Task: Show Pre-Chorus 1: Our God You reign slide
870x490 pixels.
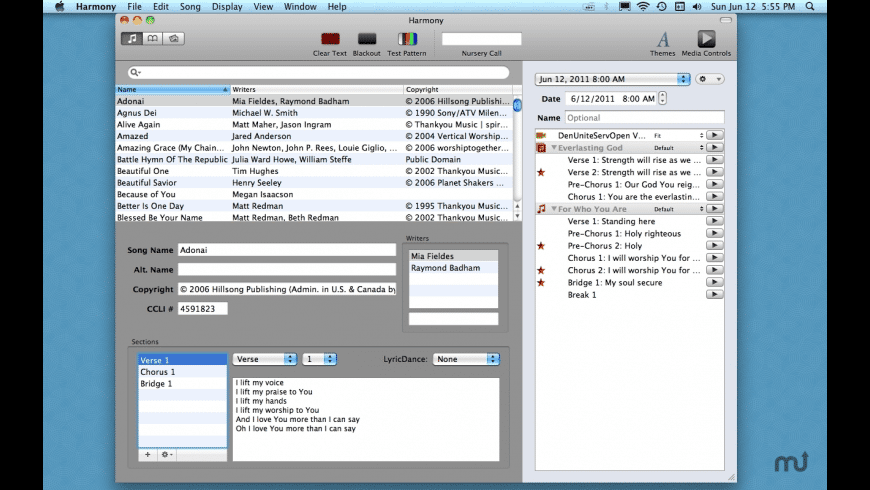Action: tap(715, 184)
